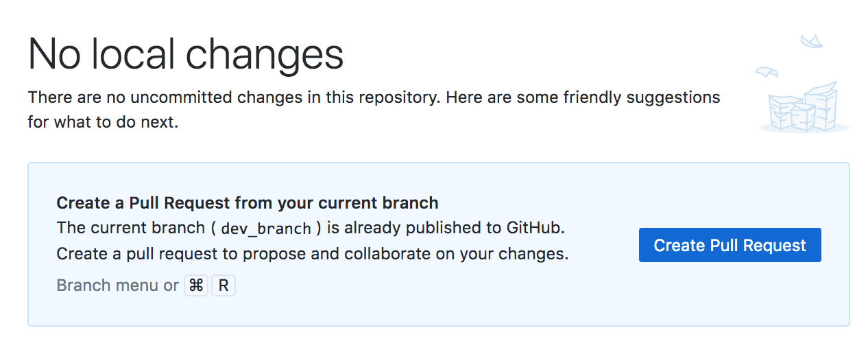Click 'The current branch' text
Image resolution: width=868 pixels, height=339 pixels.
click(130, 227)
